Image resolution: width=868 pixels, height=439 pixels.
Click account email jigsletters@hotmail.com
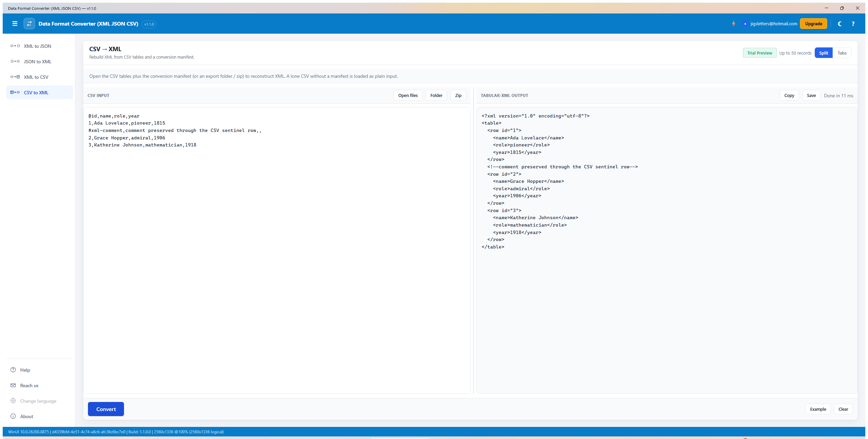click(774, 24)
